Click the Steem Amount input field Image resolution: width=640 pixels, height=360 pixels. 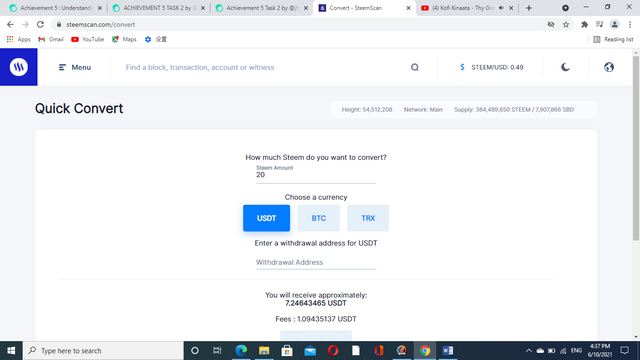point(316,175)
